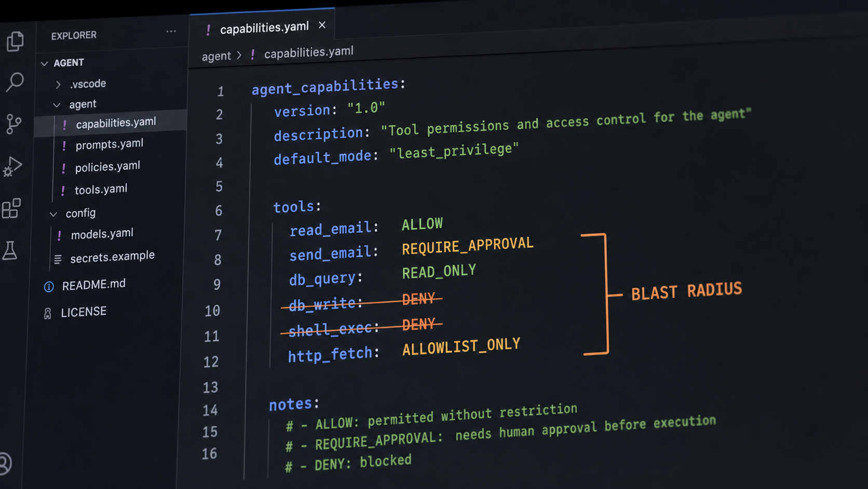
Task: Collapse the config folder chevron
Action: point(53,214)
